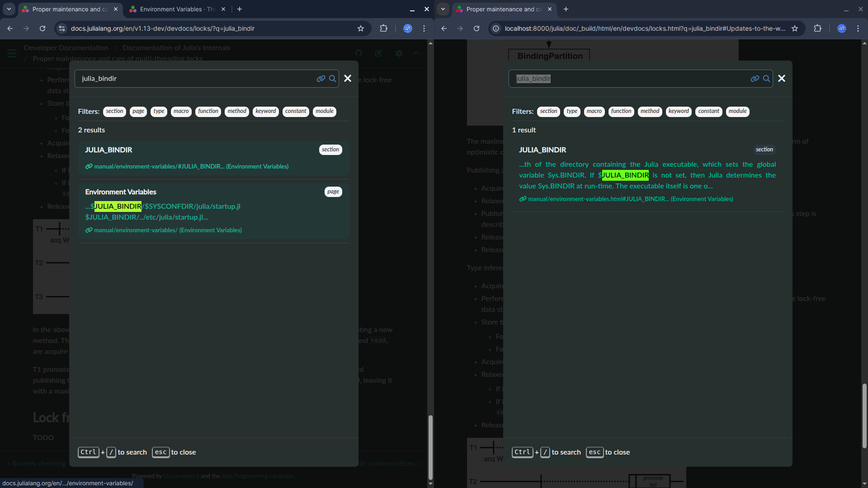The image size is (868, 488).
Task: Bookmark the docs.julialang.org page with star
Action: (361, 28)
